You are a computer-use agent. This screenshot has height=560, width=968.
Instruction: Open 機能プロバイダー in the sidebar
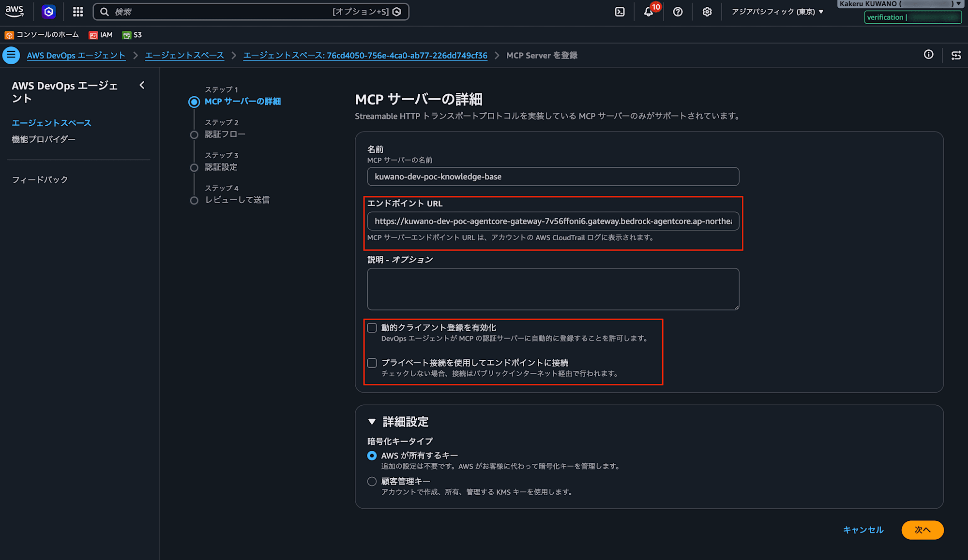[x=44, y=139]
